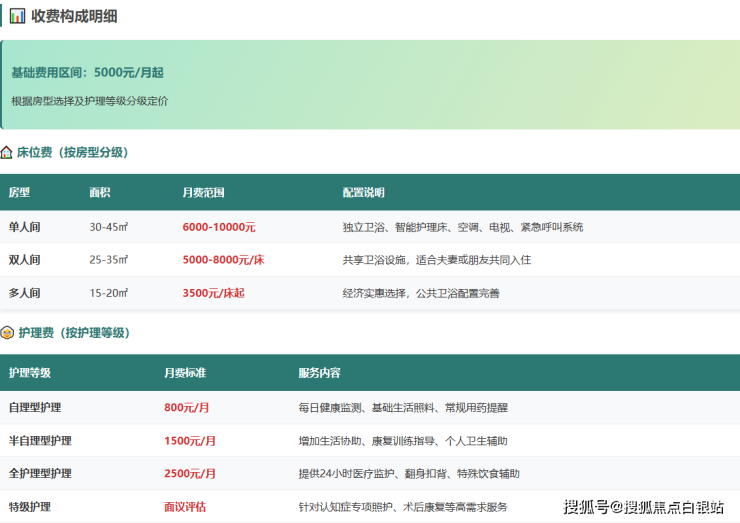Select the 单人间 row label
The height and width of the screenshot is (523, 740).
(x=24, y=227)
